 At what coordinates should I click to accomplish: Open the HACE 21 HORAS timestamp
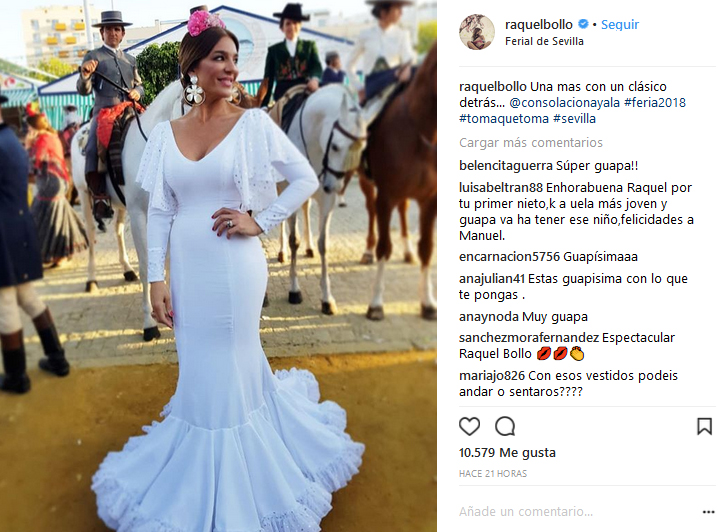pos(493,474)
